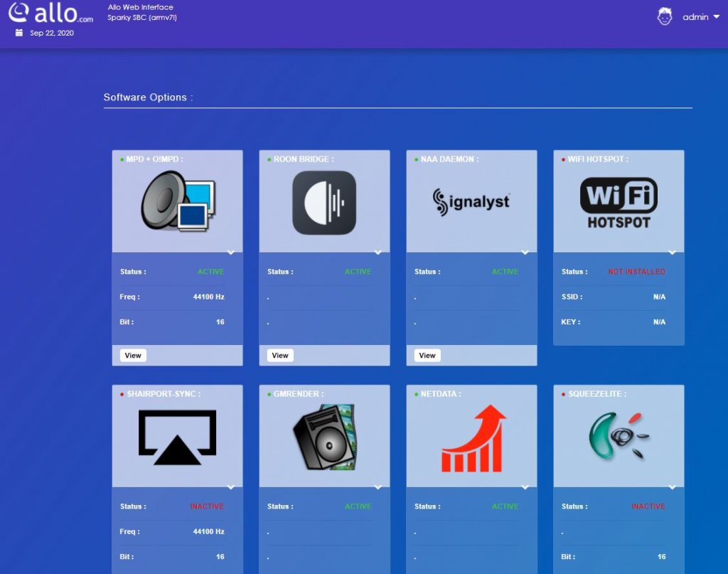Expand the Squeezelite card chevron
Image resolution: width=728 pixels, height=574 pixels.
pyautogui.click(x=673, y=487)
